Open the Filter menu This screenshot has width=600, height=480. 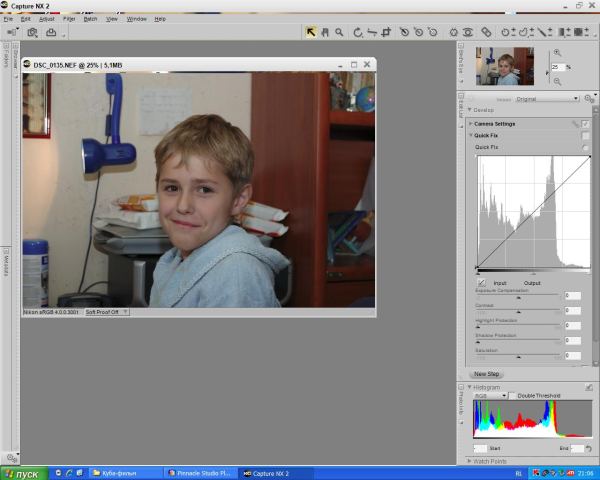point(69,19)
